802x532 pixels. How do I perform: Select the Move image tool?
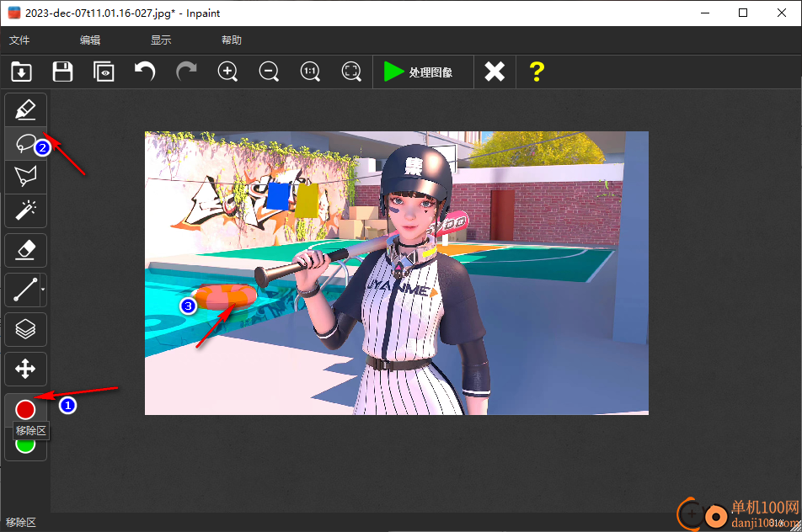click(x=25, y=369)
